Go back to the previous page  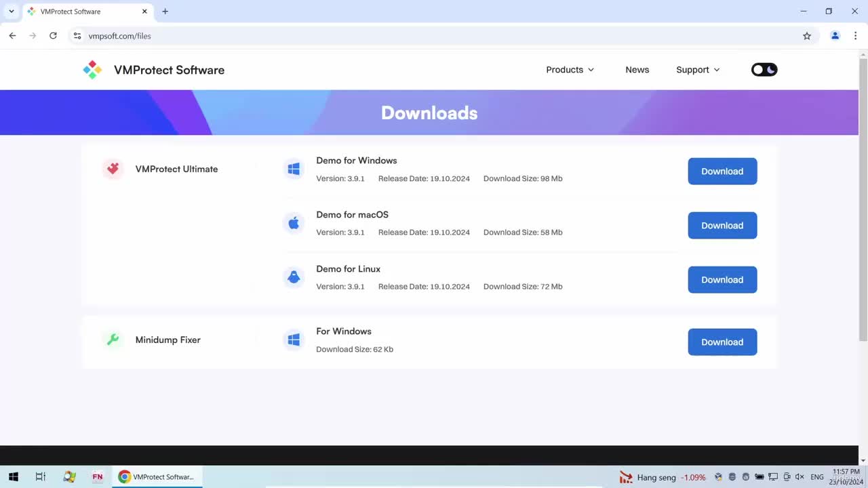[x=12, y=36]
